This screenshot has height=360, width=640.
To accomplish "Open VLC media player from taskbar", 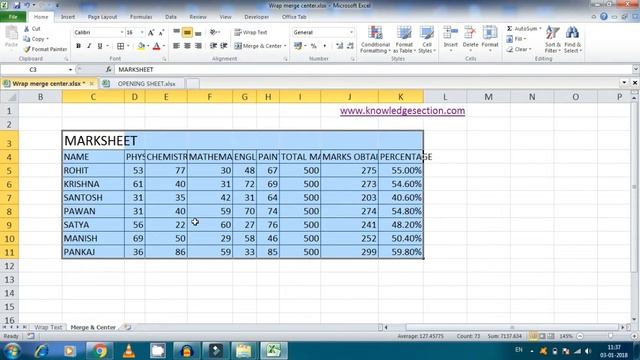I will [129, 351].
